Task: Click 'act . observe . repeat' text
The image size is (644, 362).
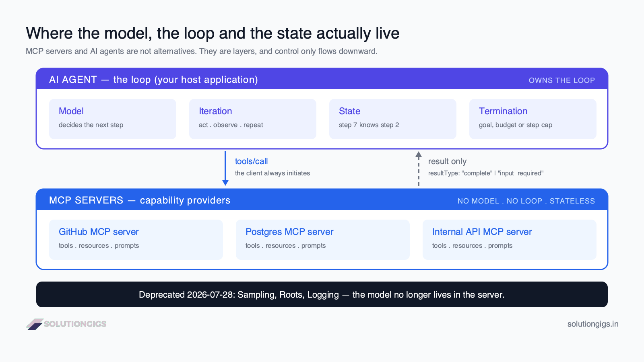Action: tap(231, 125)
